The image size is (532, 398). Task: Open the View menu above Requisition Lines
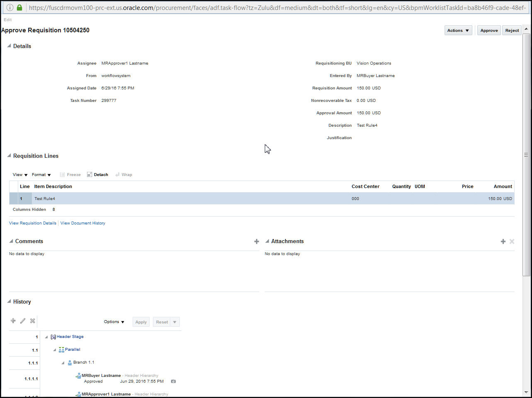tap(19, 174)
